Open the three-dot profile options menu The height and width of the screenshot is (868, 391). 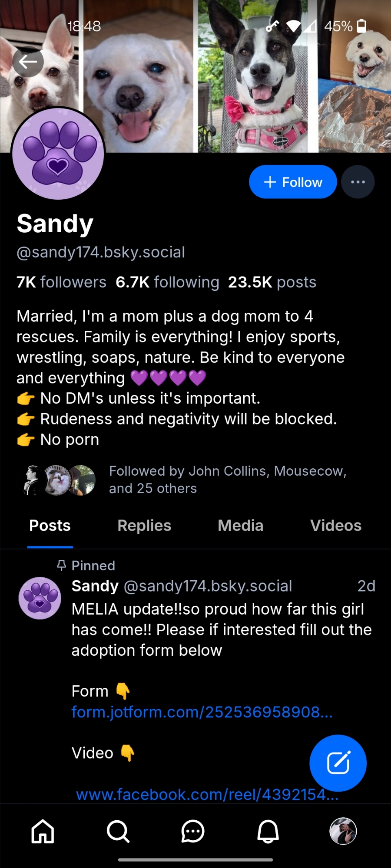coord(358,182)
